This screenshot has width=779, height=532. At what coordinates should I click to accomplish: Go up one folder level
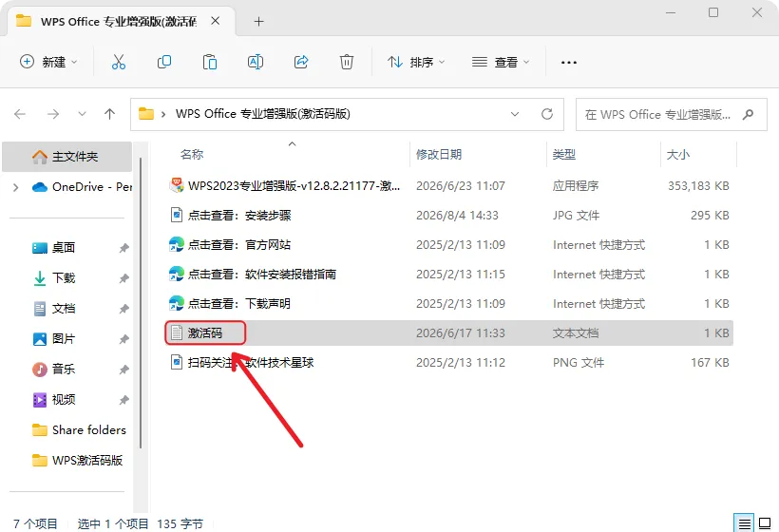coord(110,114)
